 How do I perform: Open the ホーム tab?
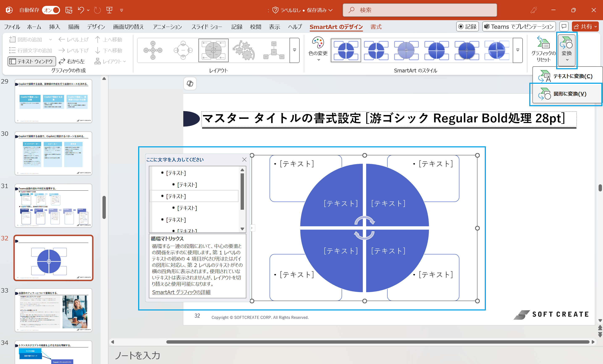(34, 27)
